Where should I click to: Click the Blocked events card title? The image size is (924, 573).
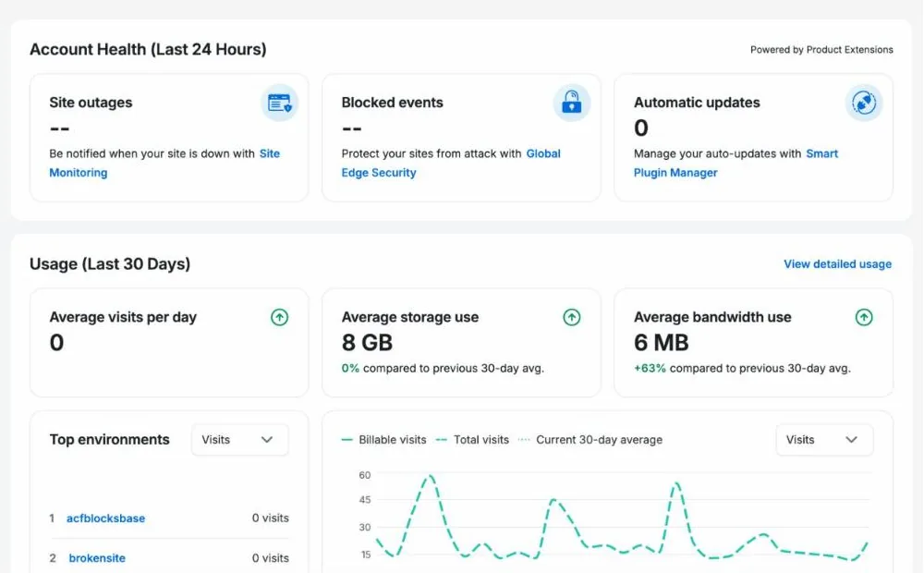[x=393, y=103]
